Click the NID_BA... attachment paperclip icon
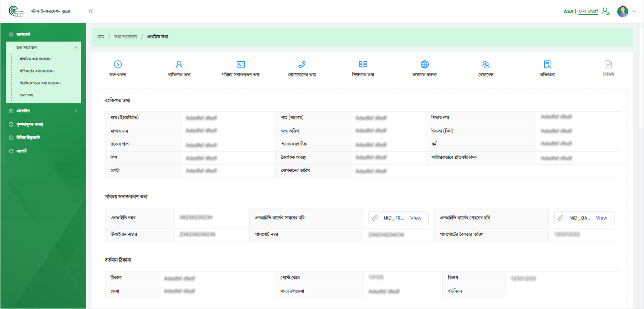Screen dimensions: 644x309 [x=561, y=218]
